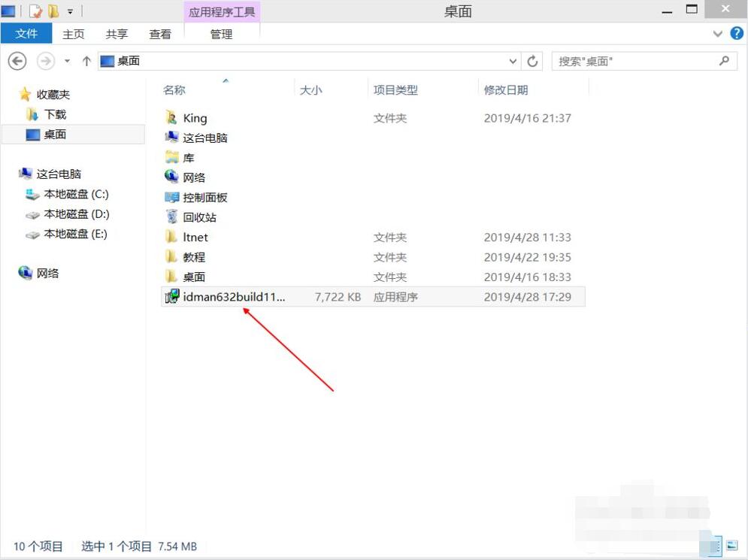This screenshot has width=748, height=560.
Task: Select the 库 libraries icon
Action: [x=171, y=157]
